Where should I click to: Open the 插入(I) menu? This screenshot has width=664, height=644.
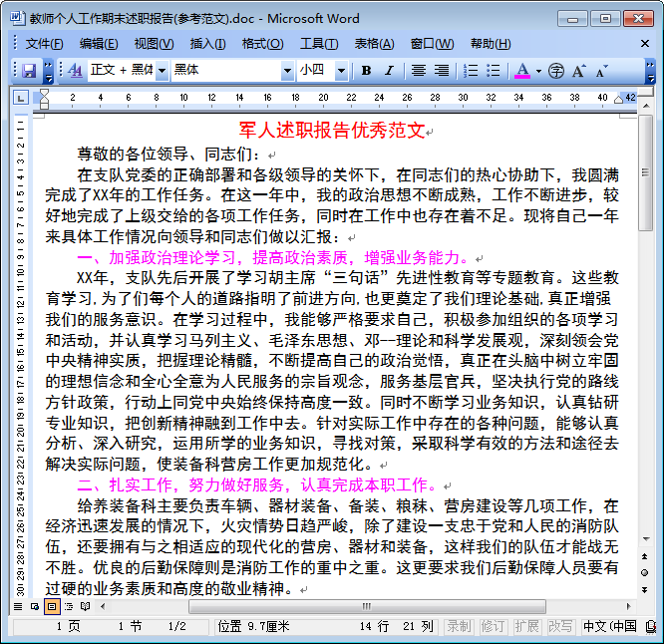tap(207, 44)
